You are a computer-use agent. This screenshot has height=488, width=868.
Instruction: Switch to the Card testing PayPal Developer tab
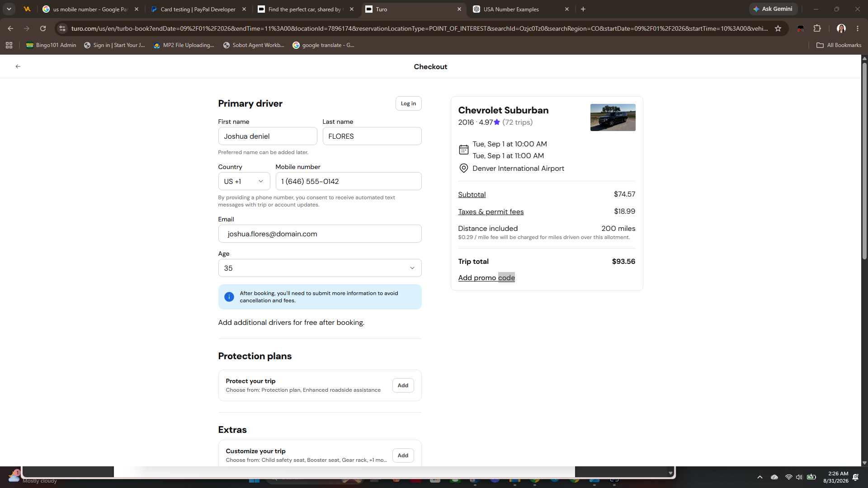[x=198, y=9]
